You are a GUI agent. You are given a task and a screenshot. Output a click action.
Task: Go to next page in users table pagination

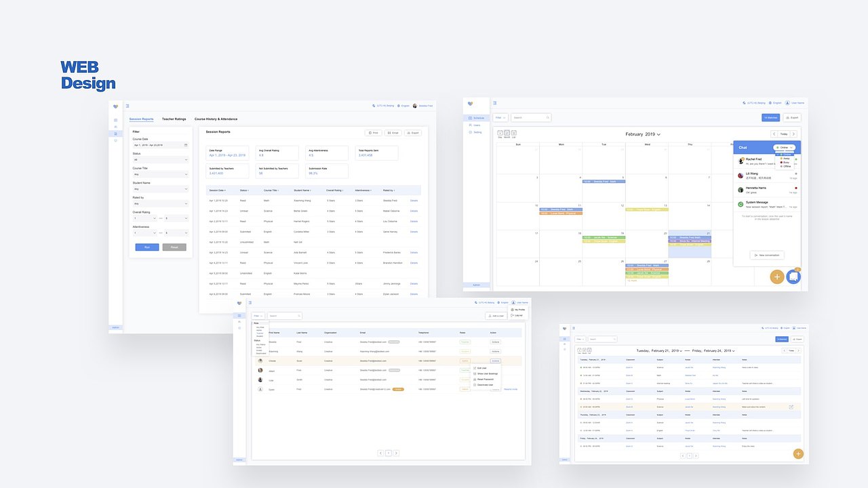396,453
